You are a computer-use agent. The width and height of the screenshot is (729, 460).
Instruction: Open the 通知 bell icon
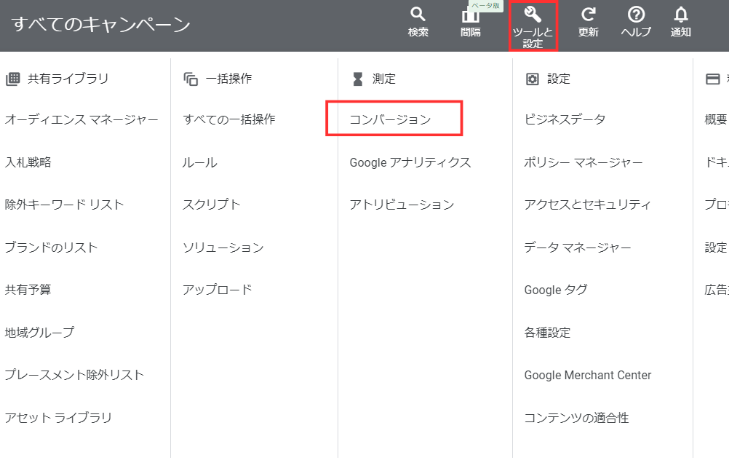tap(681, 14)
